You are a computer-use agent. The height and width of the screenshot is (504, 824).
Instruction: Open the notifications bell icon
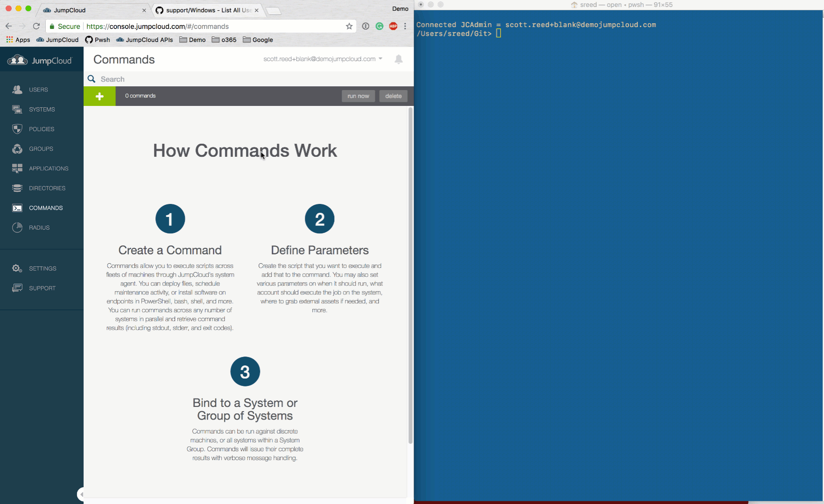click(398, 59)
